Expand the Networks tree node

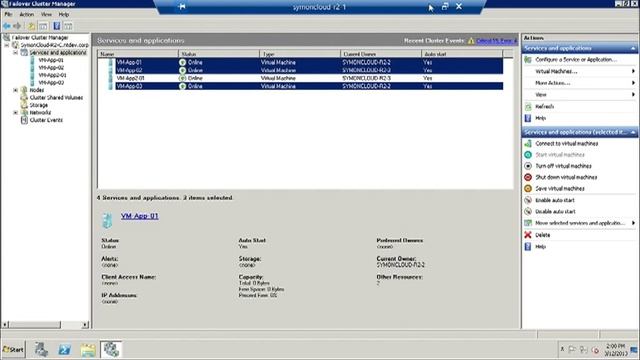coord(16,113)
